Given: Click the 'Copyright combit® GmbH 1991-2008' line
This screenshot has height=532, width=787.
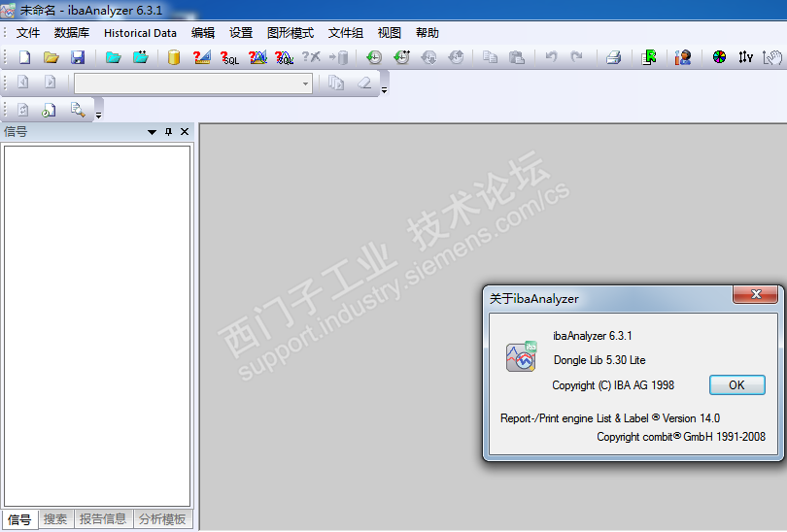Looking at the screenshot, I should tap(681, 437).
